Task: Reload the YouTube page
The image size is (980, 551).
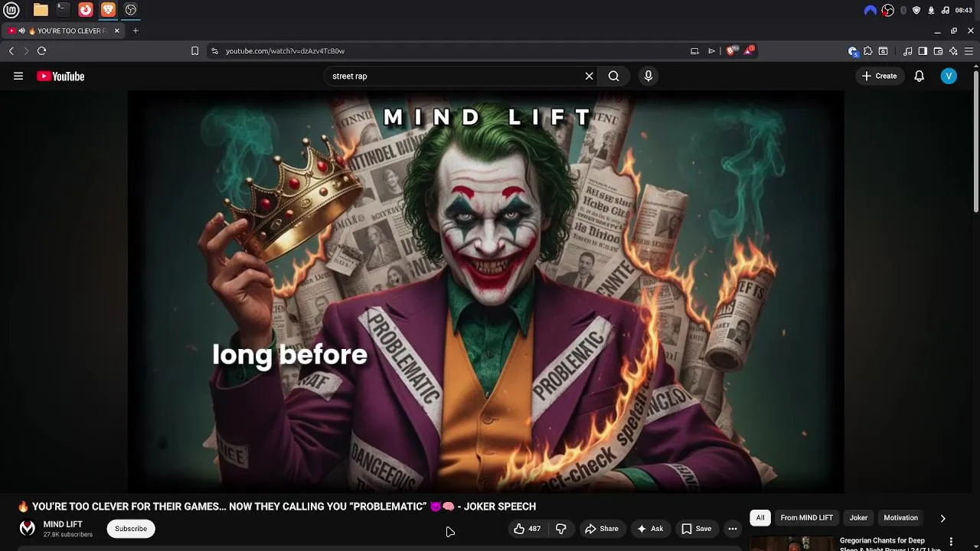Action: pyautogui.click(x=42, y=51)
